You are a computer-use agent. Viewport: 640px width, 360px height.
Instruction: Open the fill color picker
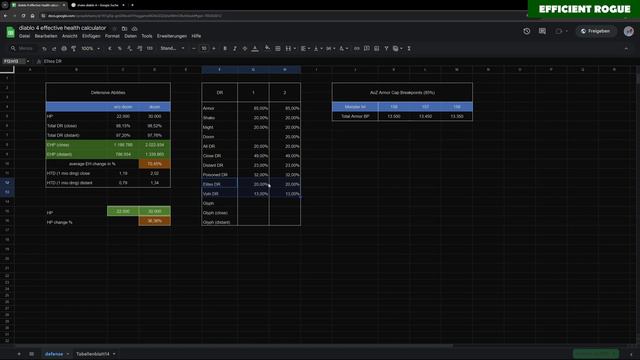[267, 48]
